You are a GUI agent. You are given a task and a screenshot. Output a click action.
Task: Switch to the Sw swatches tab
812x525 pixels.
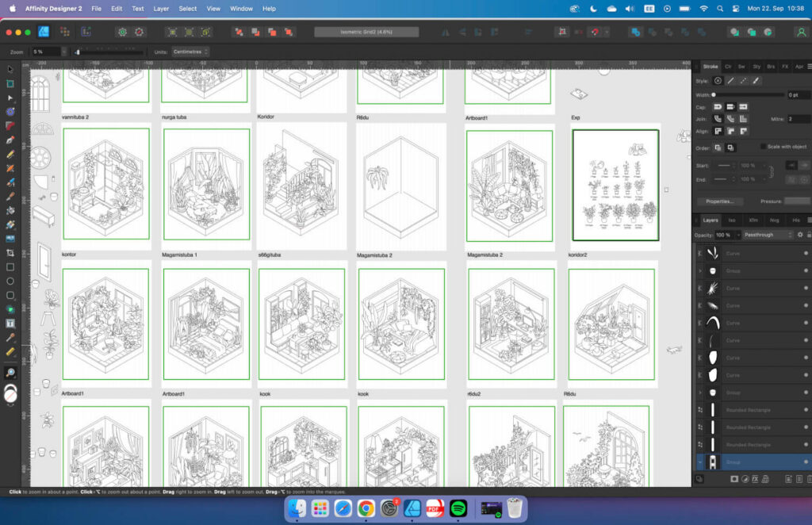(741, 67)
